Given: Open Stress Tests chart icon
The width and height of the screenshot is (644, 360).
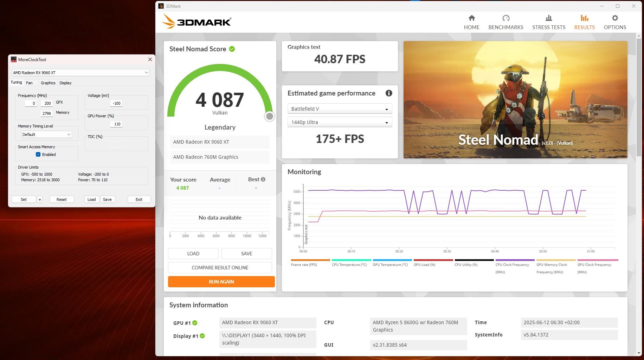Looking at the screenshot, I should pyautogui.click(x=548, y=18).
